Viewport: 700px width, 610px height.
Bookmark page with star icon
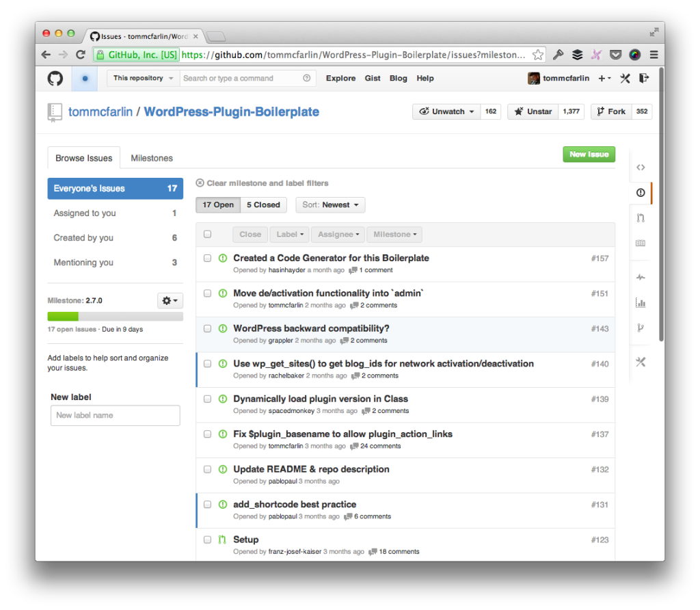(538, 55)
